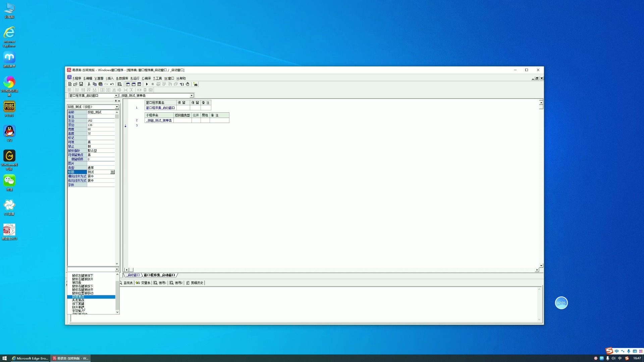Click the step-to-cursor braces debug icon
The height and width of the screenshot is (362, 644).
[181, 84]
